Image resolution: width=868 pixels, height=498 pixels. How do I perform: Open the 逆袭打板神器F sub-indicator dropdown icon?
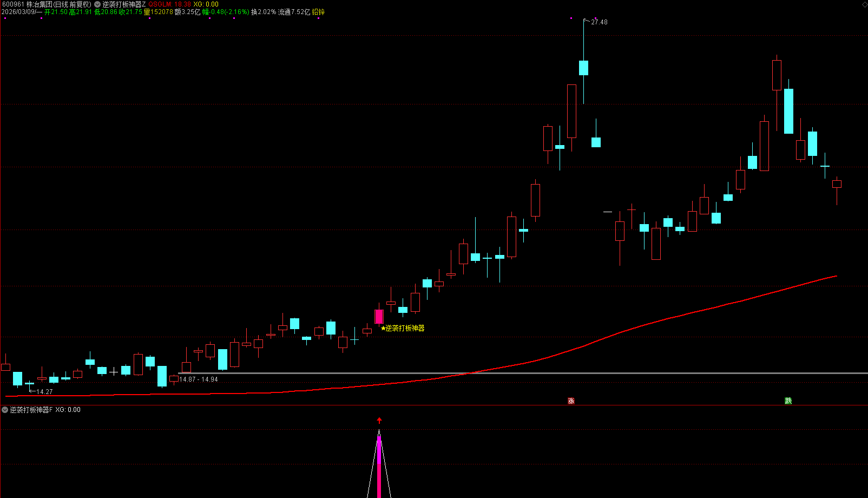point(5,410)
